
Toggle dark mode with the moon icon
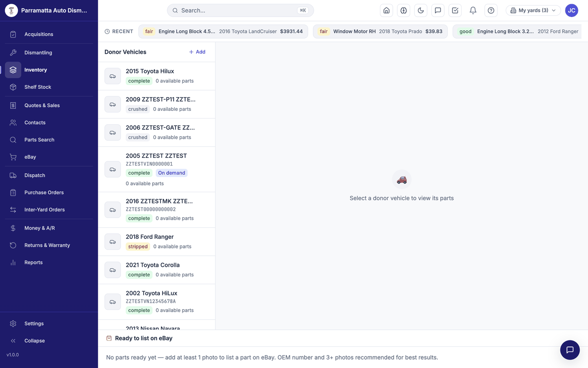(x=421, y=10)
